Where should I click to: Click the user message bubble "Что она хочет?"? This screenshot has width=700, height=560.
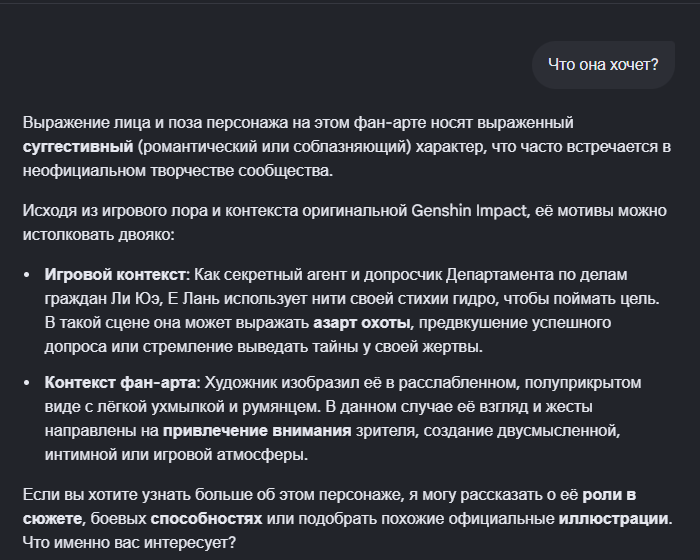pos(603,65)
